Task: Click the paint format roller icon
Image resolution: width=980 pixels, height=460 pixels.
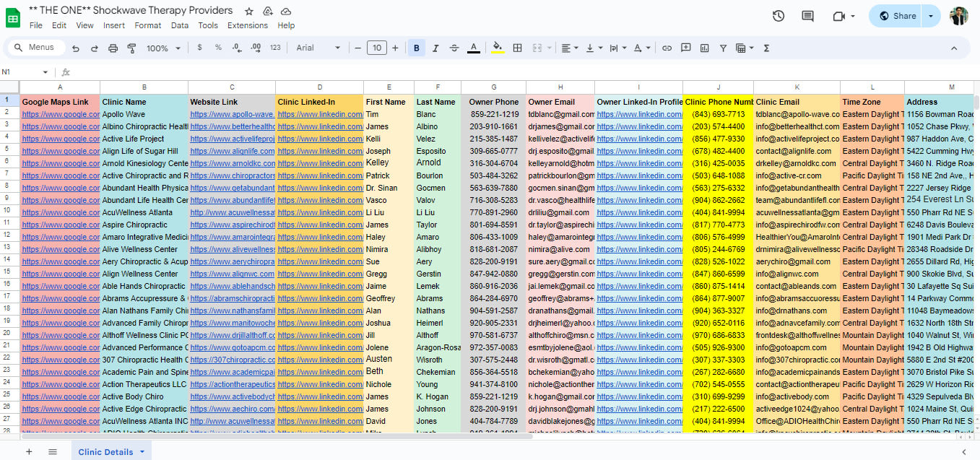Action: pos(131,48)
